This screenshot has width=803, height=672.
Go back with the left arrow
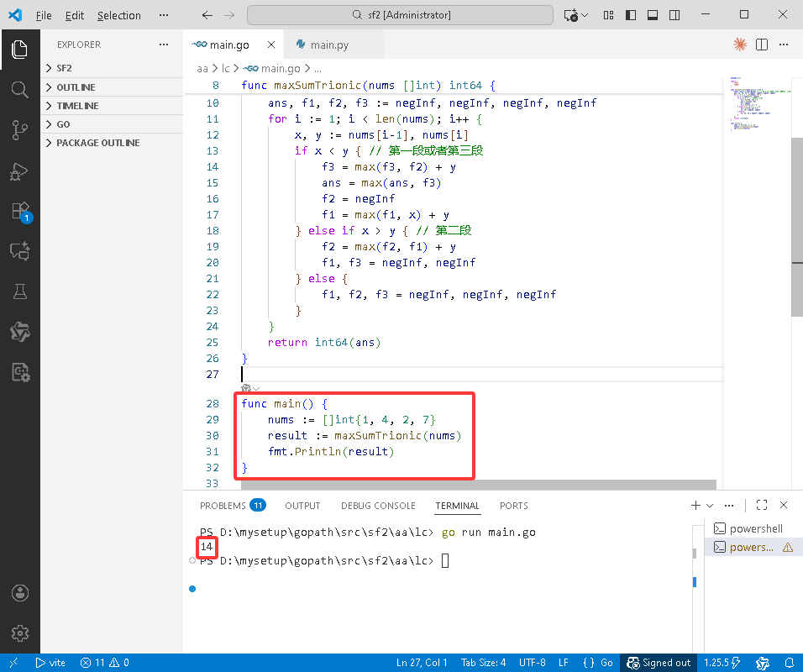(207, 15)
